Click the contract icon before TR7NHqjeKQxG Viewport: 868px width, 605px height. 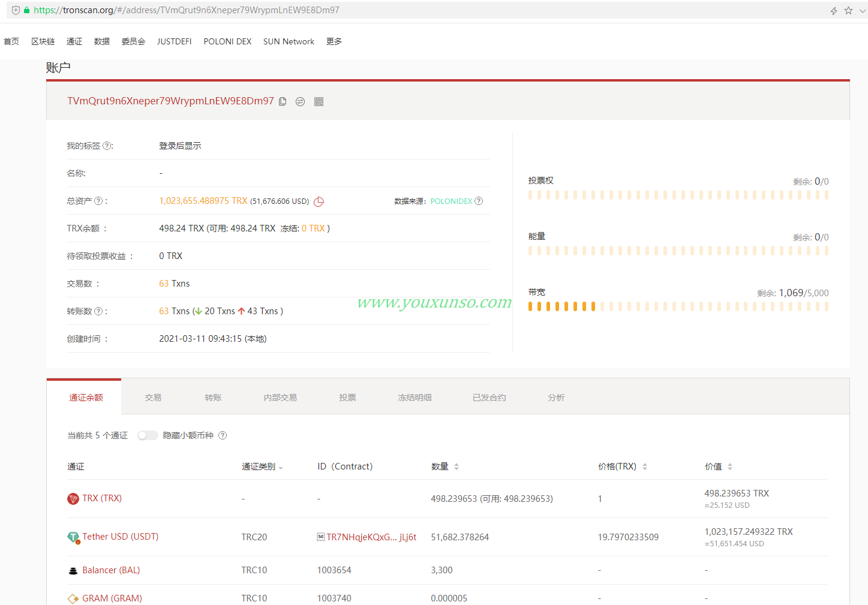(x=321, y=537)
